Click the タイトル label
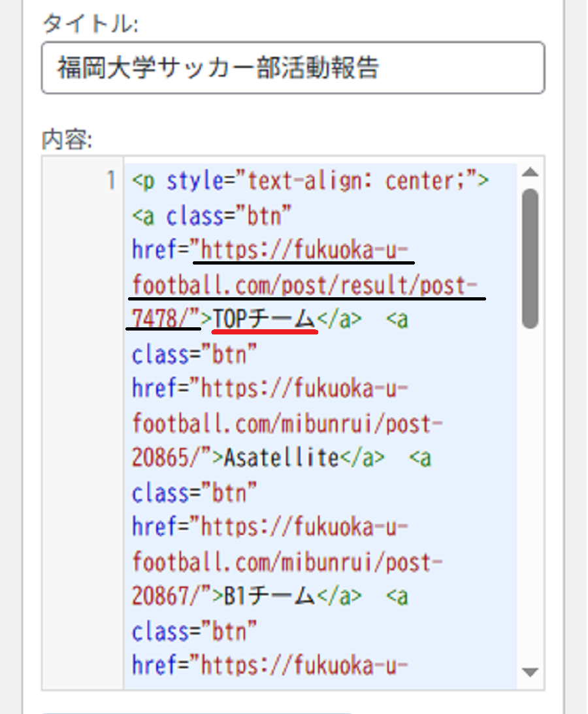The image size is (588, 714). point(90,23)
